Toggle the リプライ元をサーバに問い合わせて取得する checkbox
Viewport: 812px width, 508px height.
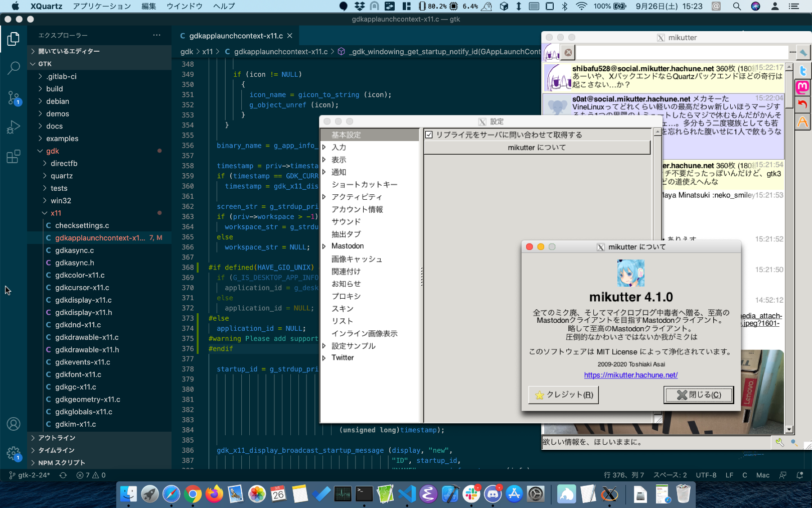point(429,135)
